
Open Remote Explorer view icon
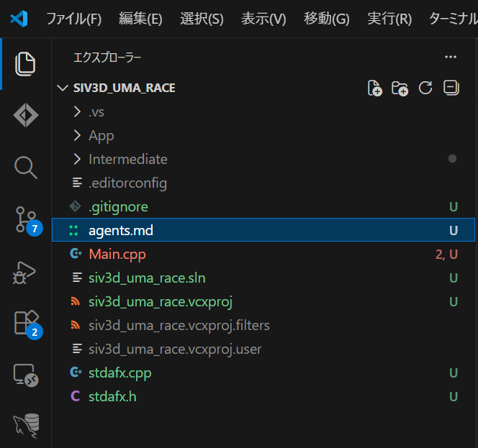coord(25,375)
